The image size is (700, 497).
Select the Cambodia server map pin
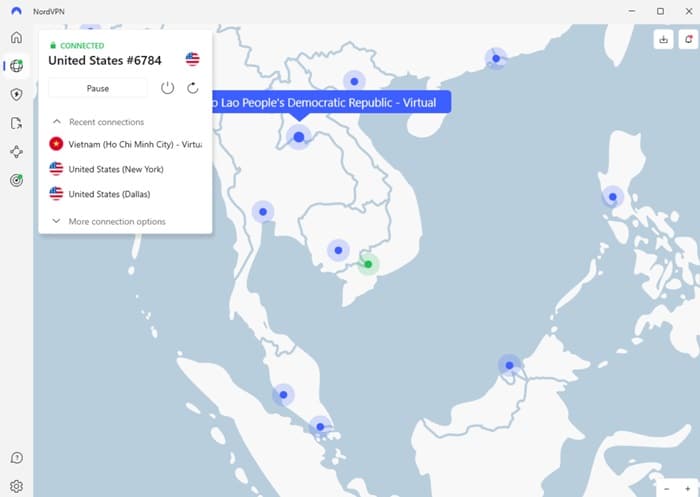click(338, 251)
